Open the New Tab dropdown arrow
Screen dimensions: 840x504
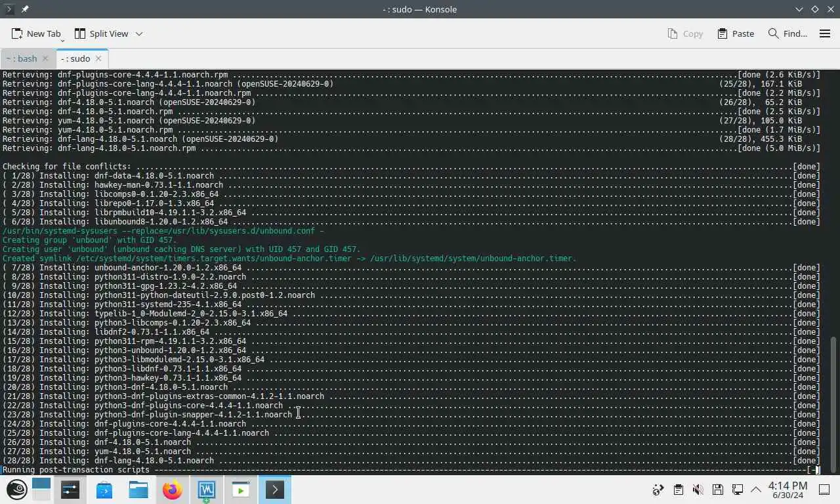[62, 39]
